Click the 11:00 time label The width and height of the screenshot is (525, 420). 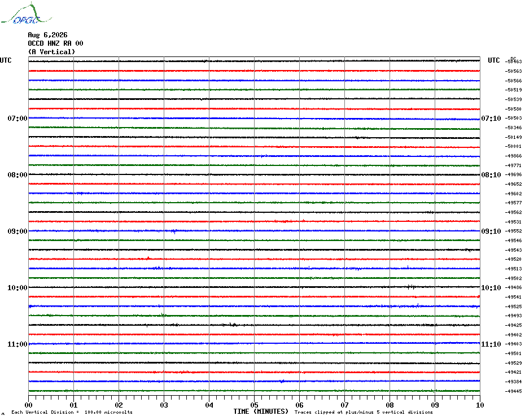[17, 344]
